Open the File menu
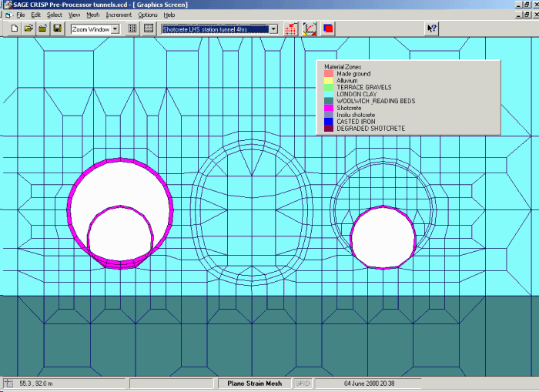Image resolution: width=539 pixels, height=392 pixels. tap(21, 15)
